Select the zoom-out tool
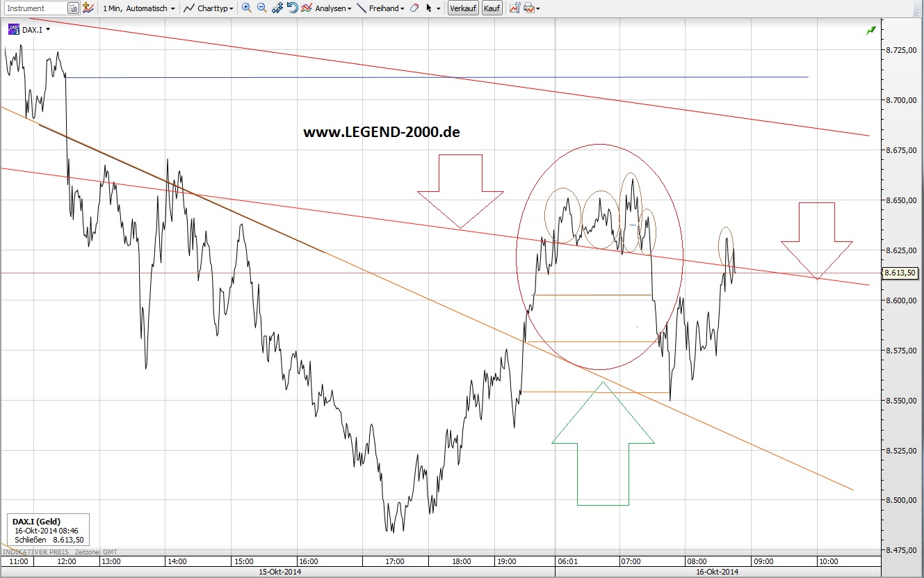 click(x=261, y=8)
